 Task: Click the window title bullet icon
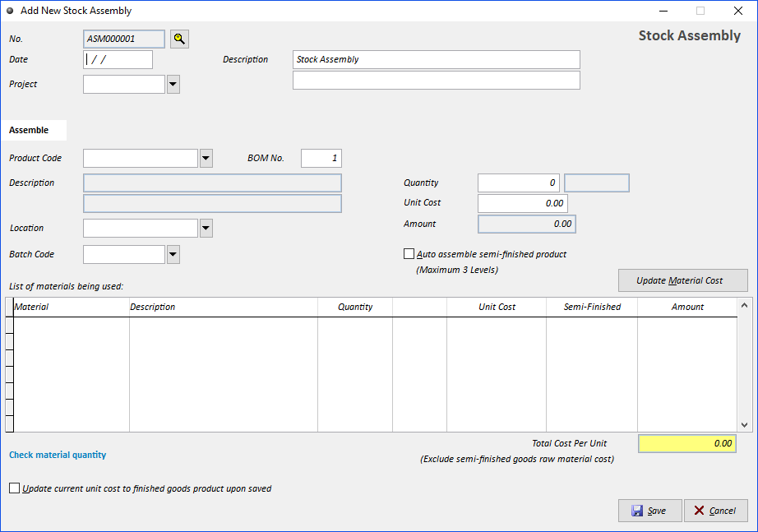coord(10,11)
